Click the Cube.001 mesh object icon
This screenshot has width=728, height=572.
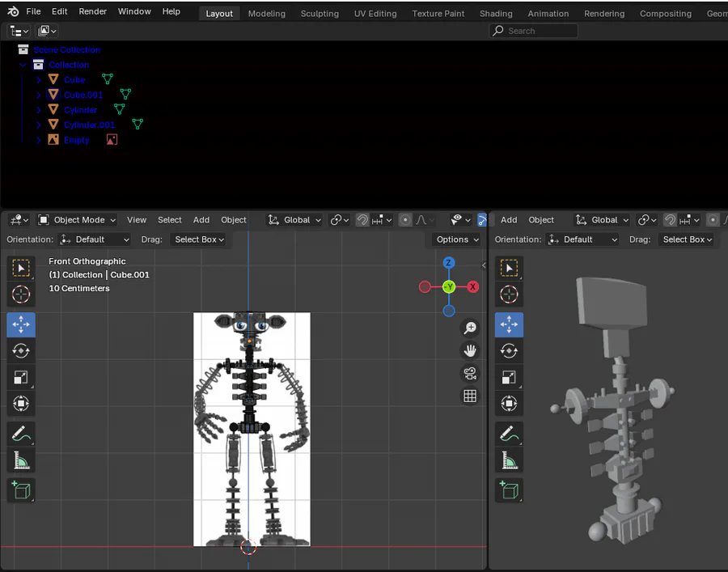(x=53, y=95)
